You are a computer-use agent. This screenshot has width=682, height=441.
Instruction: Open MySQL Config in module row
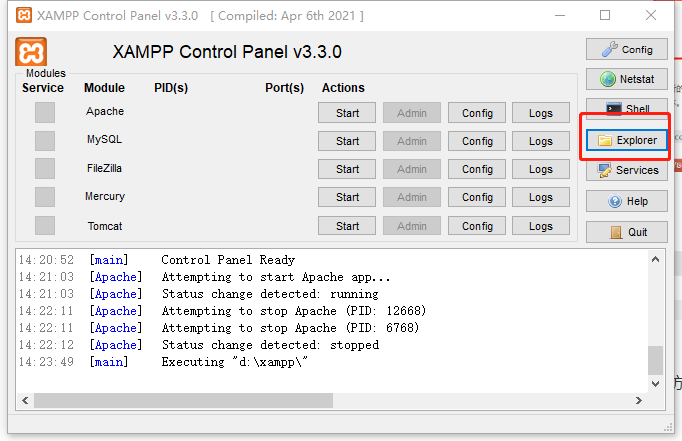point(477,141)
